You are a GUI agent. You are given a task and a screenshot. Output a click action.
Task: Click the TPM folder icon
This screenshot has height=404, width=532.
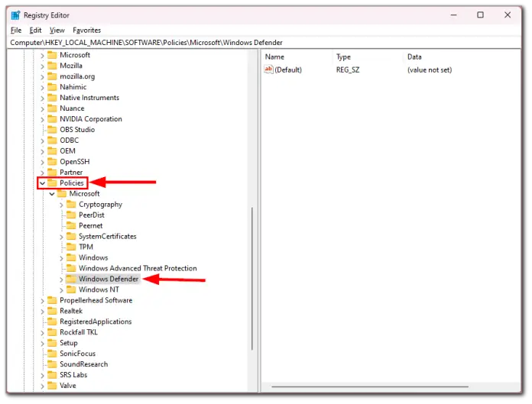point(71,247)
